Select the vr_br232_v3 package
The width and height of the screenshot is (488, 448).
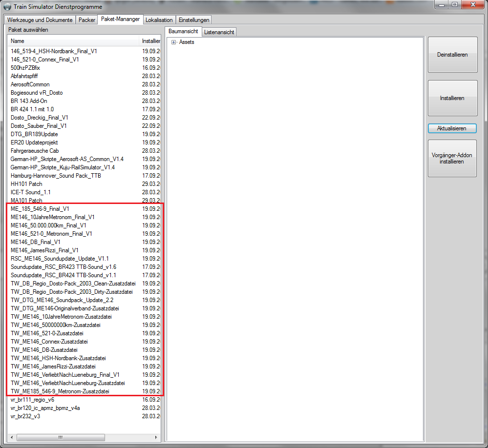tap(25, 416)
